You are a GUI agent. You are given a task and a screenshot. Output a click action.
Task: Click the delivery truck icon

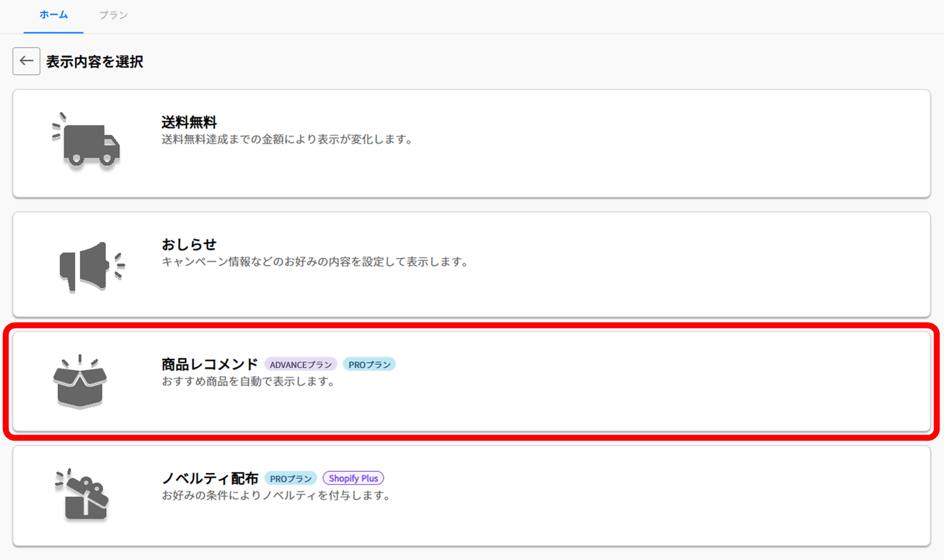[x=87, y=141]
